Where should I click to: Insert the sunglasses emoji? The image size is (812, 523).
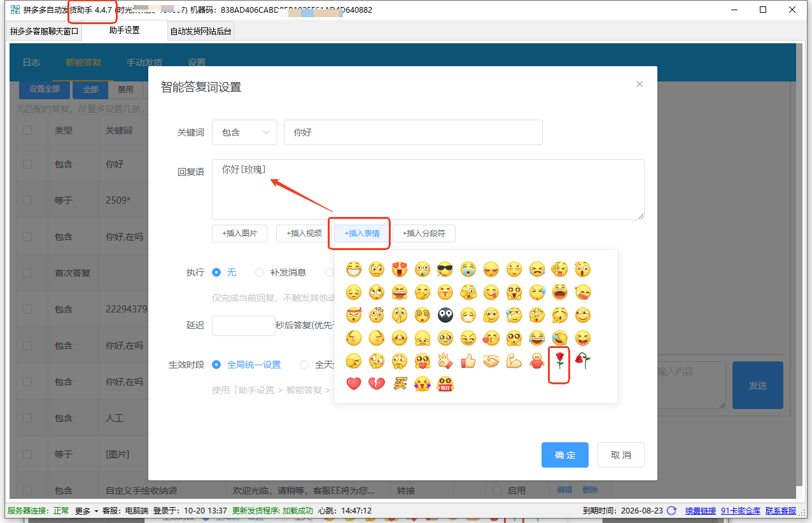[445, 269]
